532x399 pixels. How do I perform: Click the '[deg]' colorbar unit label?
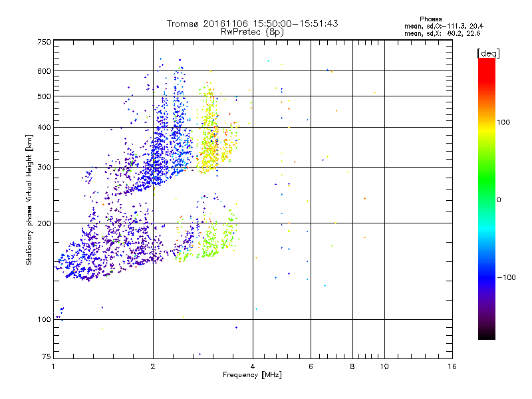pos(488,54)
